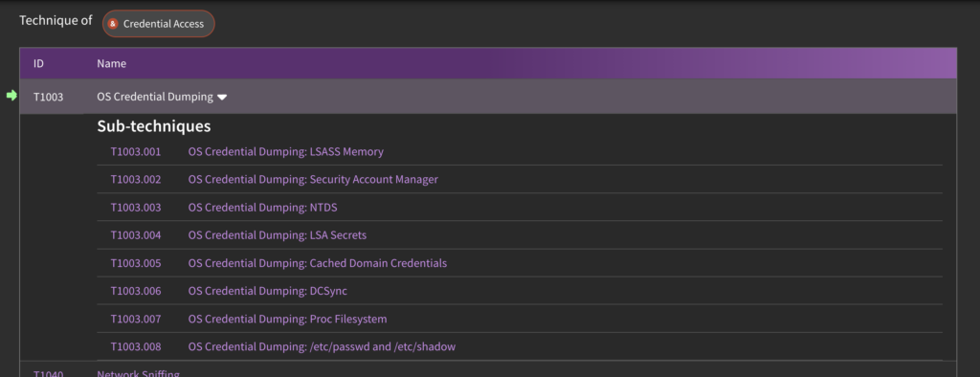Open OS Credential Dumping: Security Account Manager
The width and height of the screenshot is (980, 377).
point(313,180)
